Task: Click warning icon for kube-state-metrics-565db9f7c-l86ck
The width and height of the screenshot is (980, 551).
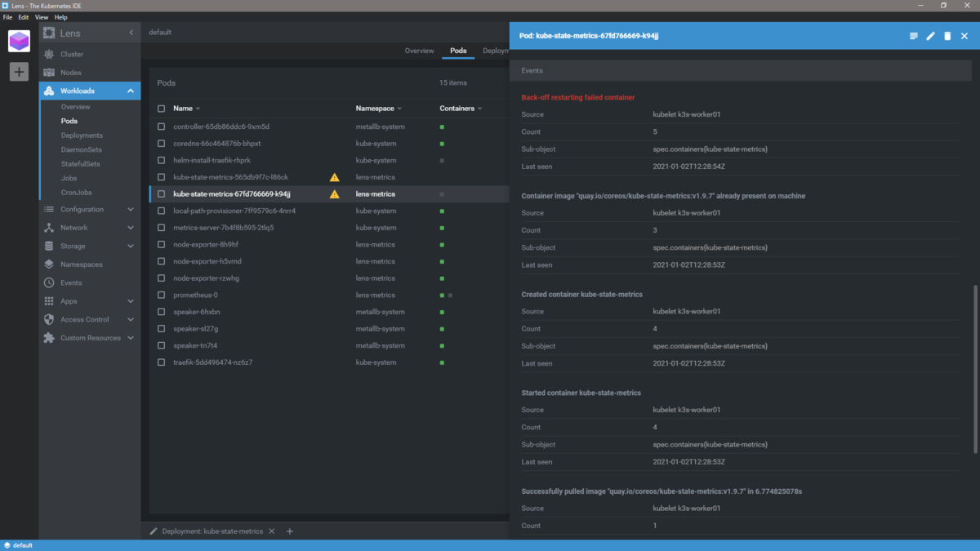Action: [334, 177]
